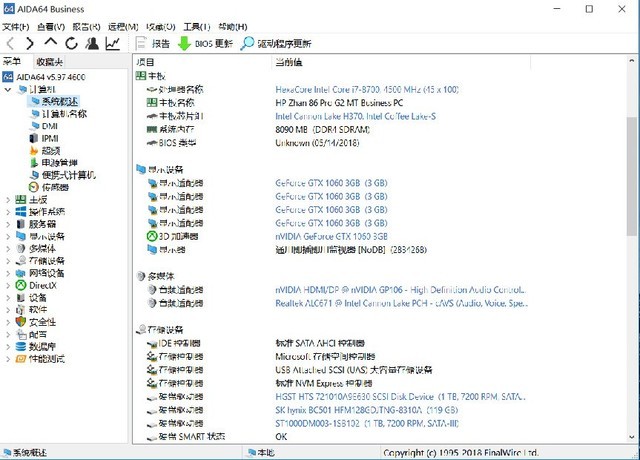Refresh the view with the circular arrow icon

click(71, 43)
